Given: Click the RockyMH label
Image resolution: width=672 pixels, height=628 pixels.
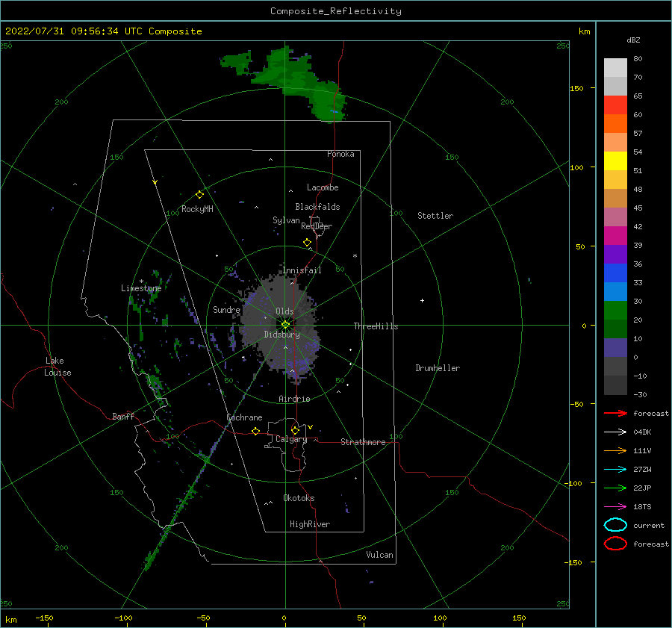Looking at the screenshot, I should click(197, 209).
